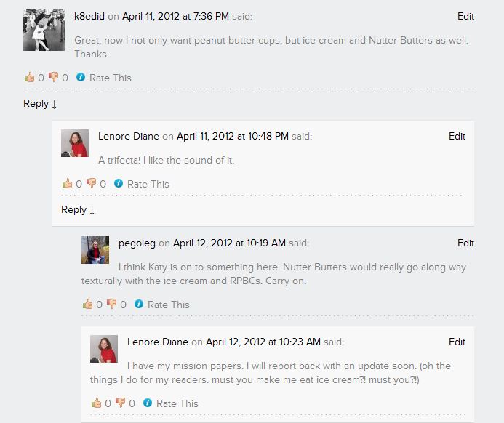
Task: Click pegoleg's avatar photo
Action: pyautogui.click(x=95, y=250)
